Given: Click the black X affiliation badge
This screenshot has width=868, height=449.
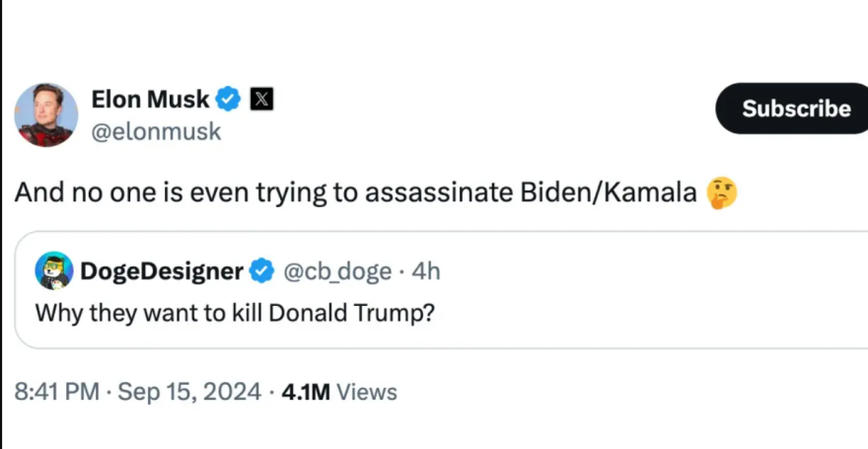Looking at the screenshot, I should 260,99.
